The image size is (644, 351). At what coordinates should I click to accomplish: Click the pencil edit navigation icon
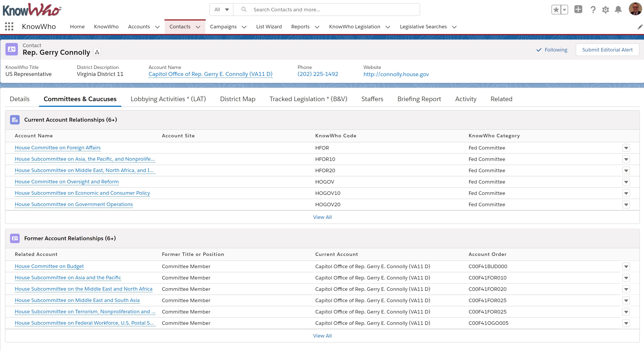(x=640, y=27)
